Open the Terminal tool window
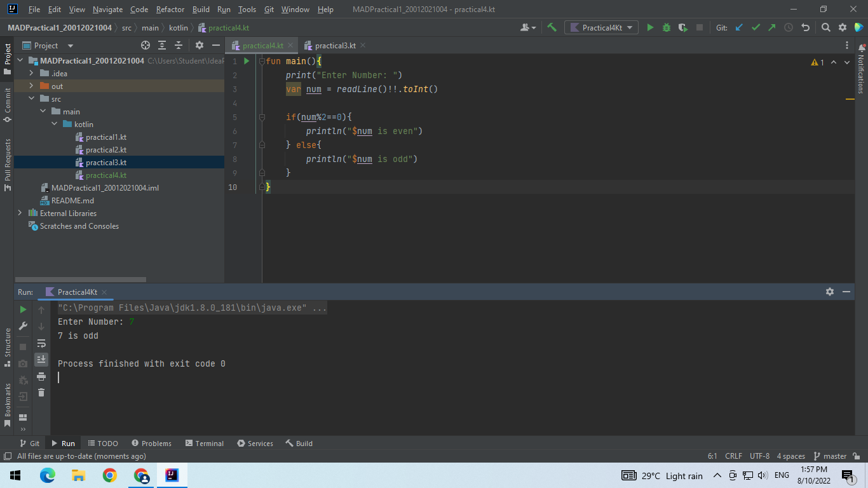Image resolution: width=868 pixels, height=488 pixels. click(204, 443)
